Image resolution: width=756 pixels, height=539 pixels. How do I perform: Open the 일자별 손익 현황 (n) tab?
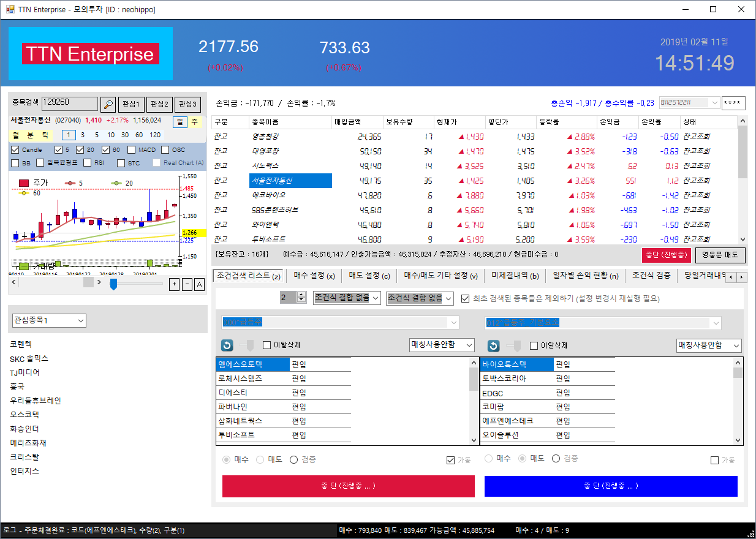(586, 276)
